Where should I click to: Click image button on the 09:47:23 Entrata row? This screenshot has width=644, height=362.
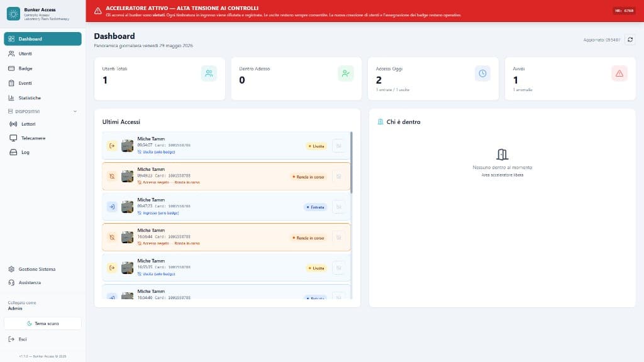(x=338, y=207)
